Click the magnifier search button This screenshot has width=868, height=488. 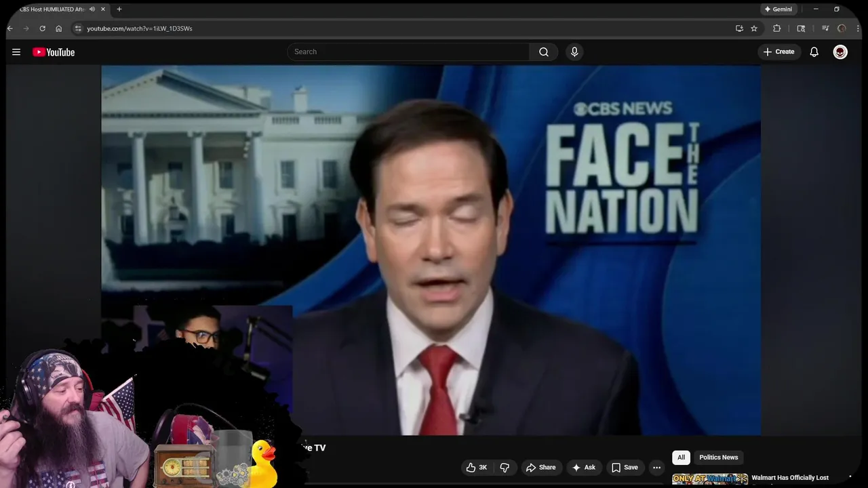click(544, 52)
